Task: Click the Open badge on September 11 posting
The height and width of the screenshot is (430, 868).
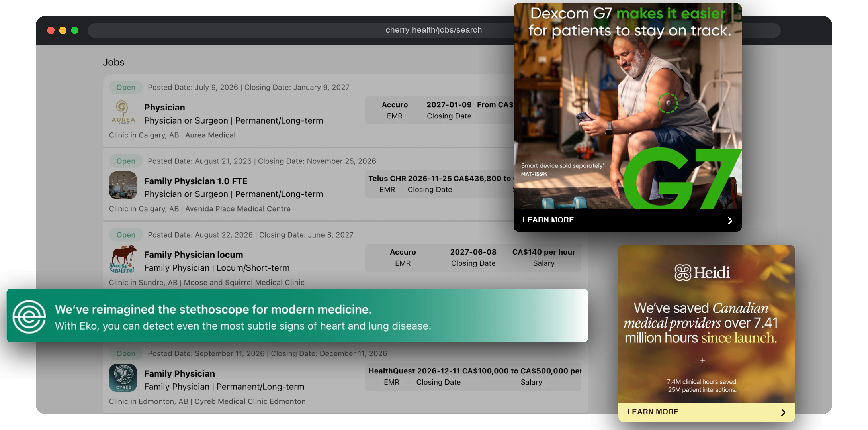Action: [x=126, y=353]
